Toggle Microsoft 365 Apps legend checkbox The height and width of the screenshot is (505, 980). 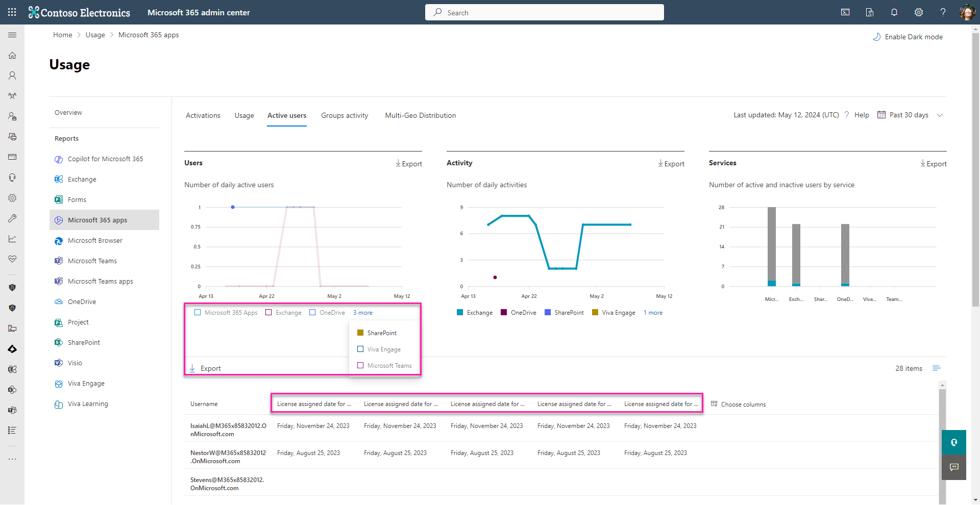point(198,313)
